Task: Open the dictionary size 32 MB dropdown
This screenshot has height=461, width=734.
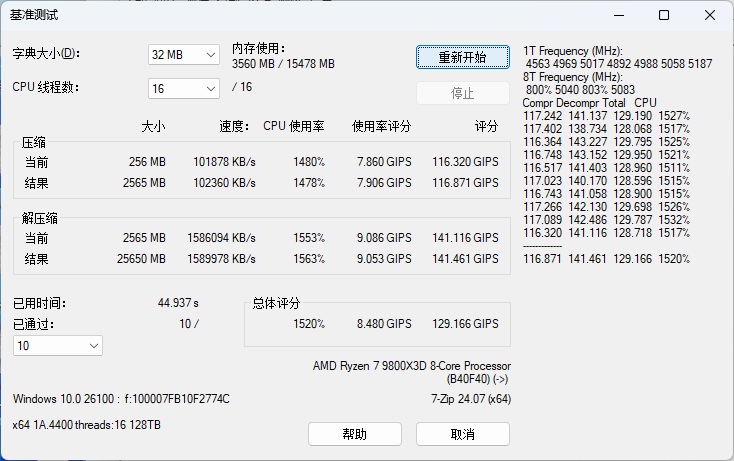Action: (x=184, y=55)
